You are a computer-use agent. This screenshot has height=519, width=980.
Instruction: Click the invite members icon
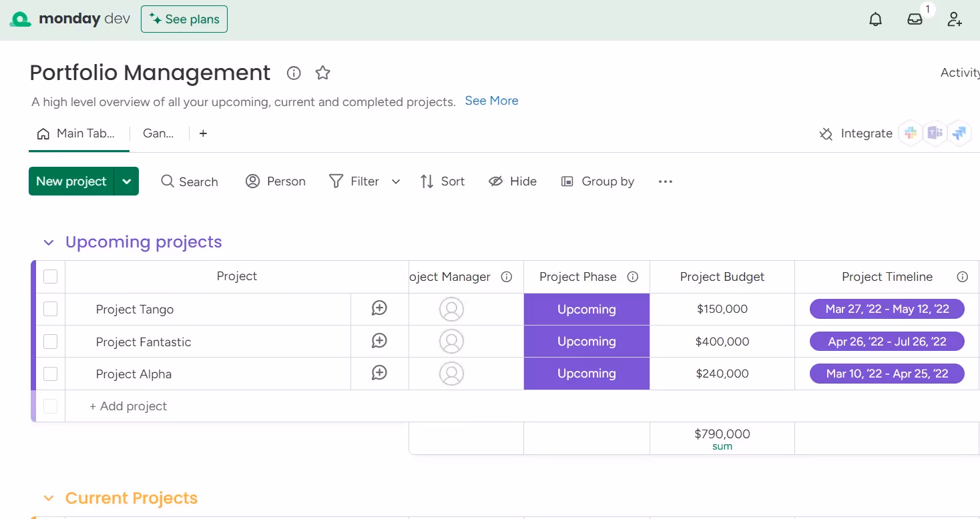pyautogui.click(x=955, y=19)
